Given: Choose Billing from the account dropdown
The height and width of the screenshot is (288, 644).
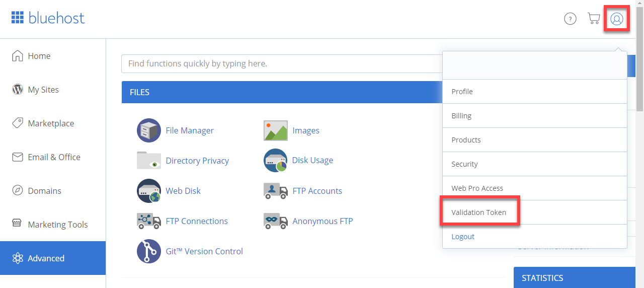Looking at the screenshot, I should pyautogui.click(x=535, y=116).
